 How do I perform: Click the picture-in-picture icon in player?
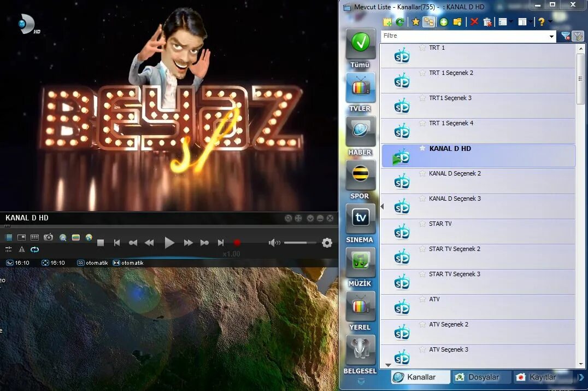click(21, 237)
